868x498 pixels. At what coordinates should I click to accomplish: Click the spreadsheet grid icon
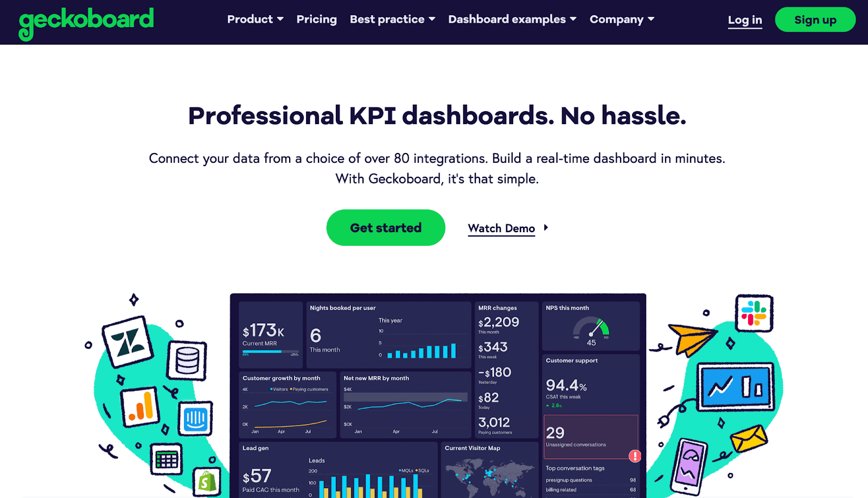[x=166, y=459]
